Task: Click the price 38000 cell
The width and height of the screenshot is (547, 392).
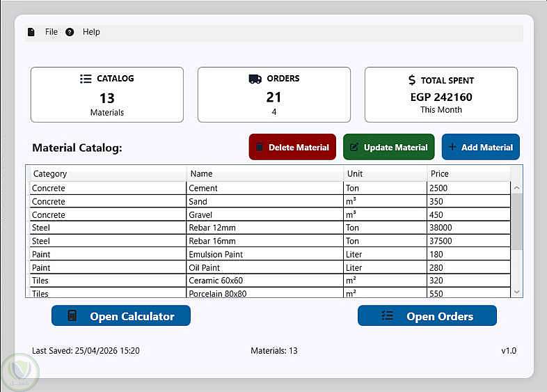Action: point(468,228)
